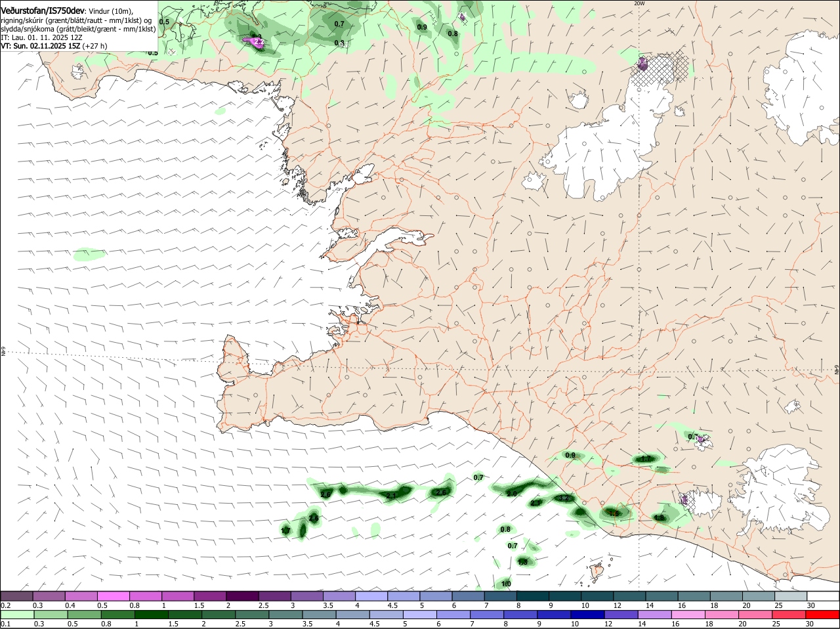
Task: Click the 2.0 precipitation value on the map
Action: point(512,493)
